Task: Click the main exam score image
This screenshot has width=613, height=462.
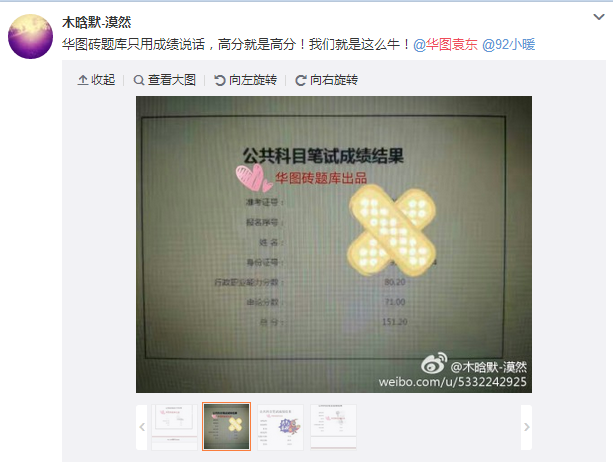Action: pyautogui.click(x=334, y=244)
